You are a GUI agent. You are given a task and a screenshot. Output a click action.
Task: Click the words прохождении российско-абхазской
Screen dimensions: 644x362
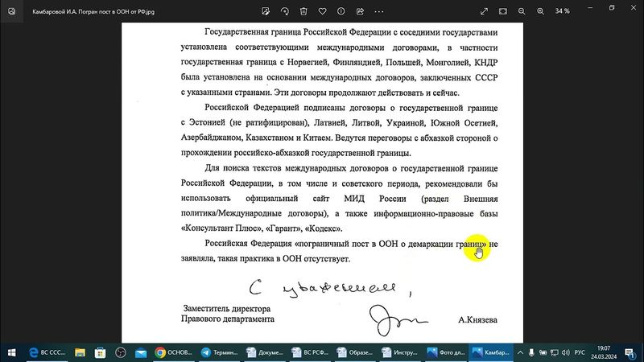click(x=246, y=153)
